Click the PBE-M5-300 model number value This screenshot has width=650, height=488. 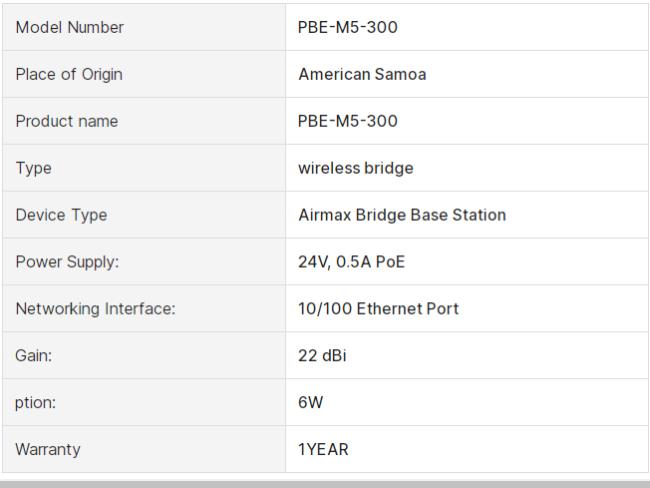click(x=348, y=27)
